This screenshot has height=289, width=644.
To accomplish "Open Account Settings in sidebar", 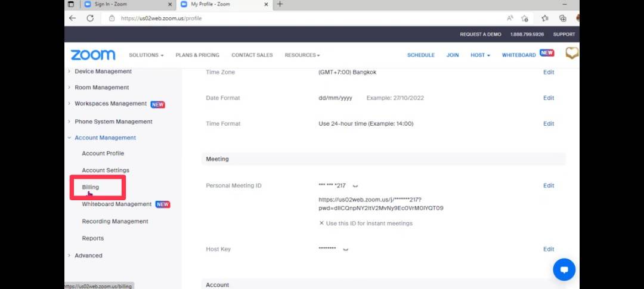I will pos(106,170).
